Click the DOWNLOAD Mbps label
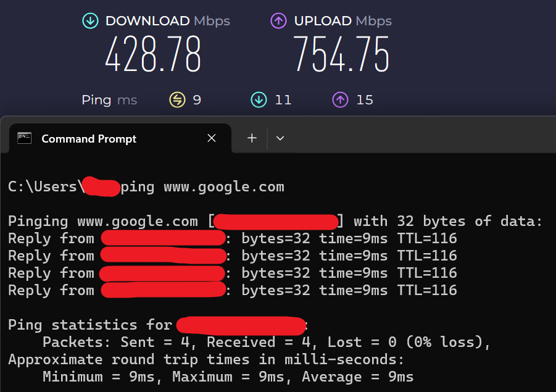 pos(168,21)
